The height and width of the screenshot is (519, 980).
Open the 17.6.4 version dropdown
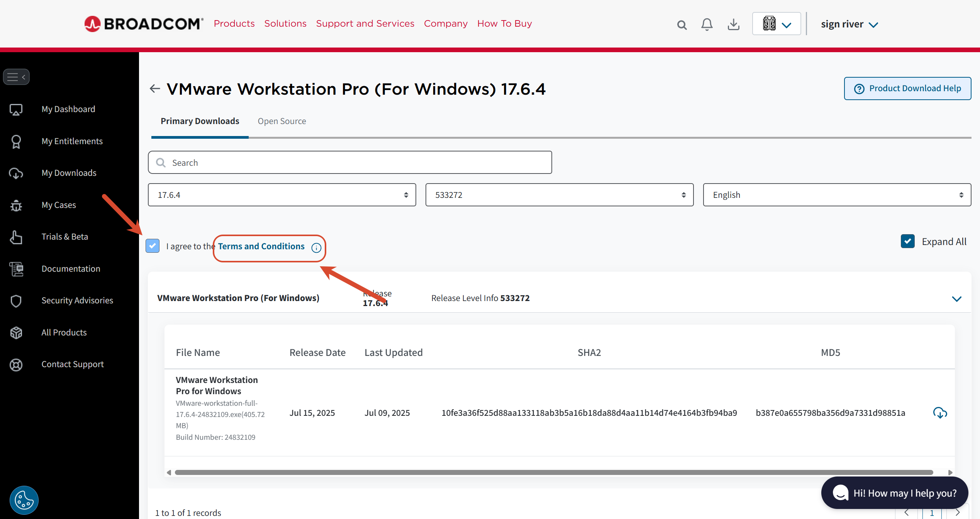click(282, 195)
